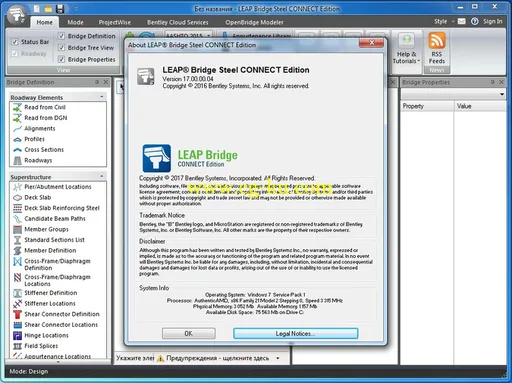Click the Read from DGN icon
Viewport: 512px width, 383px height.
point(17,118)
